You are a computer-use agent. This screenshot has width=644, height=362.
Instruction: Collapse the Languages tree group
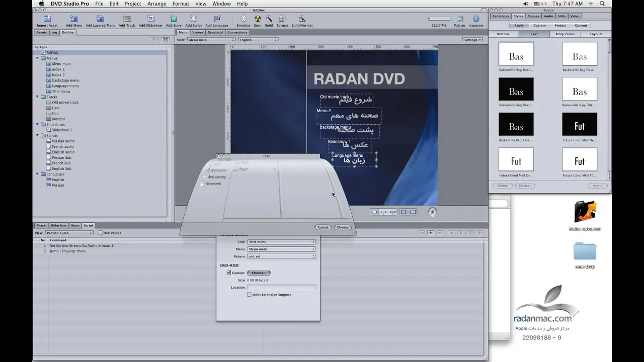(37, 174)
